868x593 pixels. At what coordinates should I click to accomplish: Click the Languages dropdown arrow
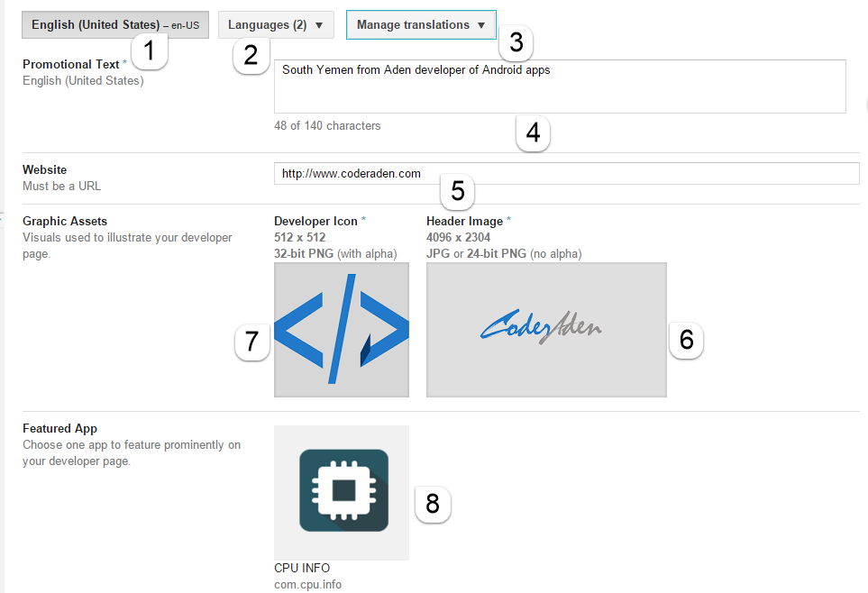319,25
